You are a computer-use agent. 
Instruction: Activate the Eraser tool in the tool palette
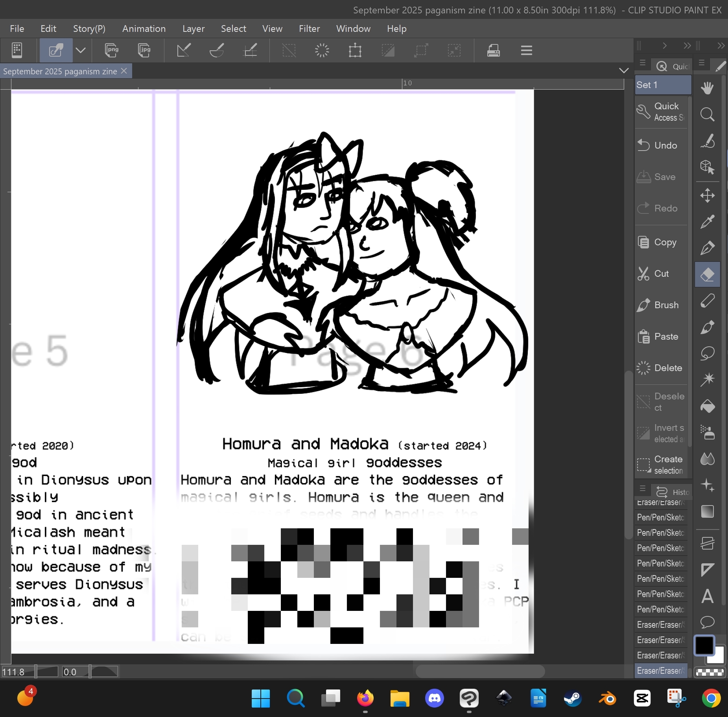pos(707,274)
